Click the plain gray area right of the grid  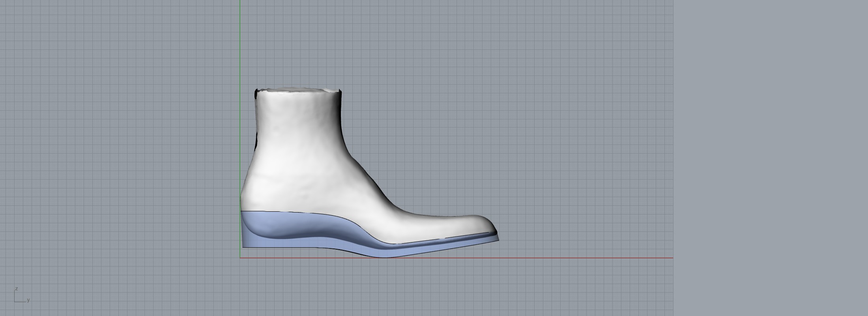click(769, 158)
